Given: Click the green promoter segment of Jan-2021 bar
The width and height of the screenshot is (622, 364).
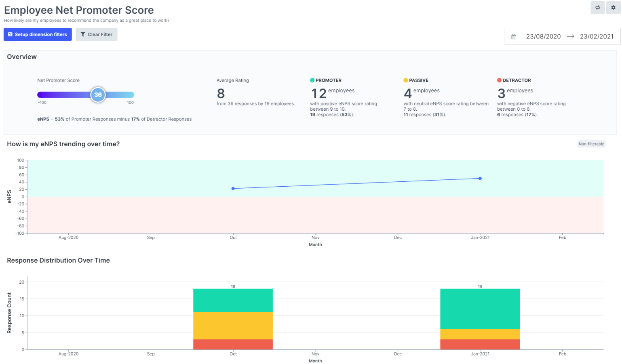Looking at the screenshot, I should 480,309.
